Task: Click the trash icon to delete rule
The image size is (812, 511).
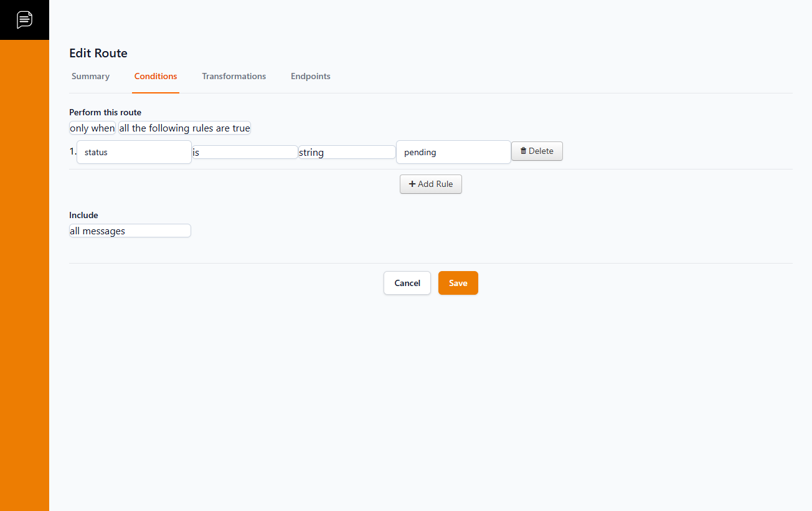Action: 523,151
